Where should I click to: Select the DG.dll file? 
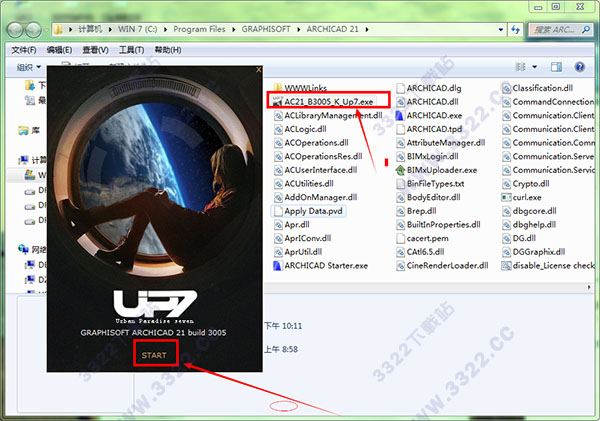519,238
